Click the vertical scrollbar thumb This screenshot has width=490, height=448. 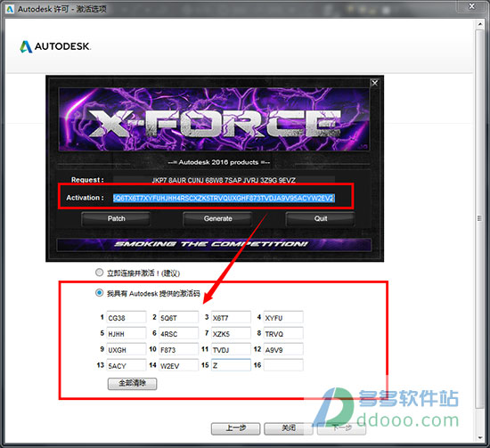pyautogui.click(x=479, y=218)
